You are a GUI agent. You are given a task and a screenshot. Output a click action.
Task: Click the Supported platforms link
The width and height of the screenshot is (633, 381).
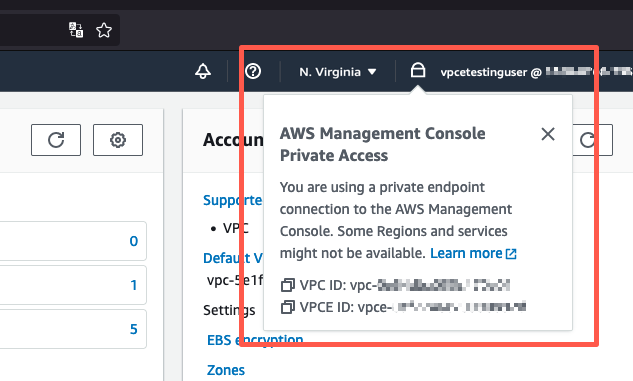pyautogui.click(x=233, y=200)
